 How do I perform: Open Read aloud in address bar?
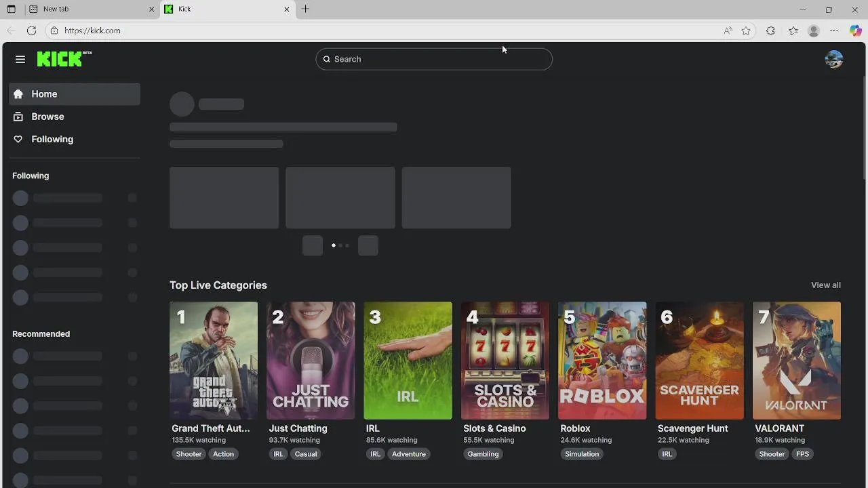click(x=728, y=30)
